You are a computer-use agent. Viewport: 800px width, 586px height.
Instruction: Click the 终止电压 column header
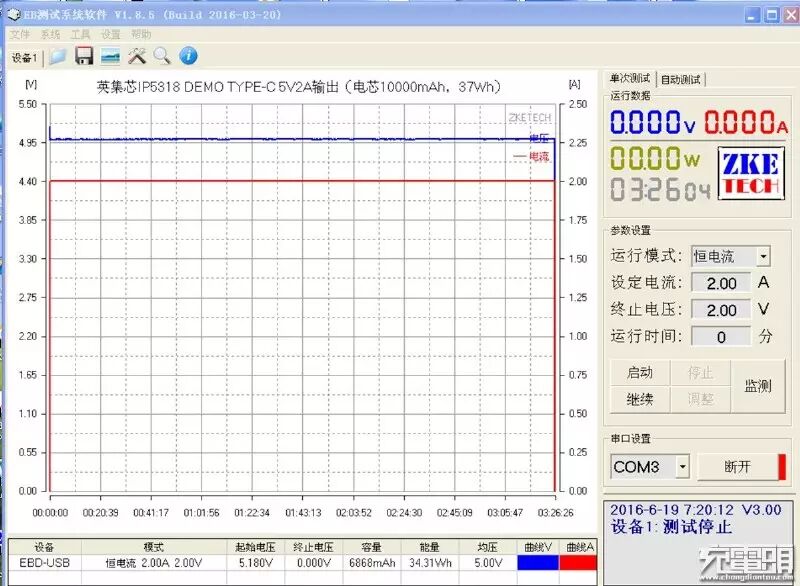313,547
